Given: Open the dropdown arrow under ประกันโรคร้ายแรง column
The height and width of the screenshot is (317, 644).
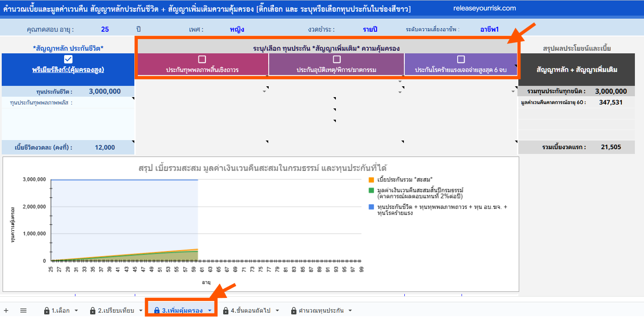Looking at the screenshot, I should pyautogui.click(x=513, y=92).
